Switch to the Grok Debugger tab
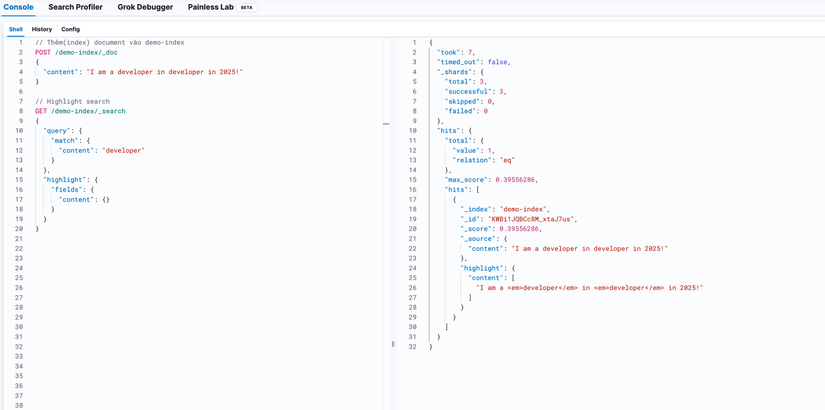Screen dimensions: 825x410 click(145, 7)
